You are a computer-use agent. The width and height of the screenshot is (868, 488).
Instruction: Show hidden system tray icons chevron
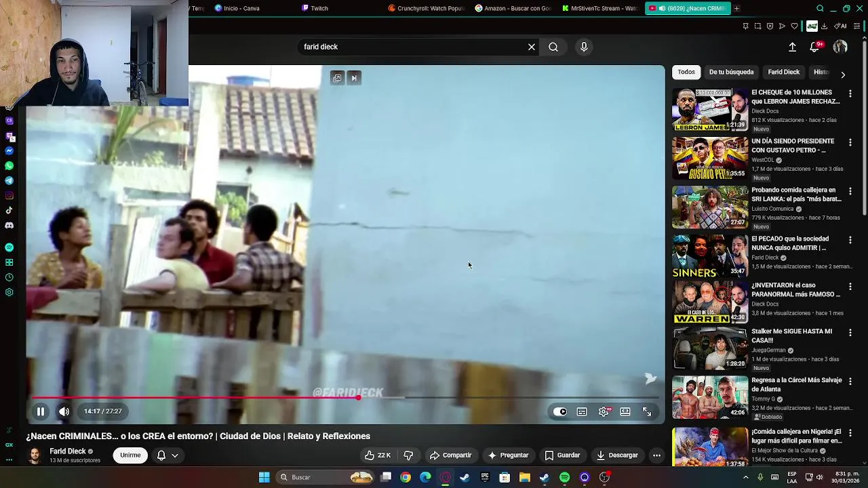pyautogui.click(x=746, y=477)
